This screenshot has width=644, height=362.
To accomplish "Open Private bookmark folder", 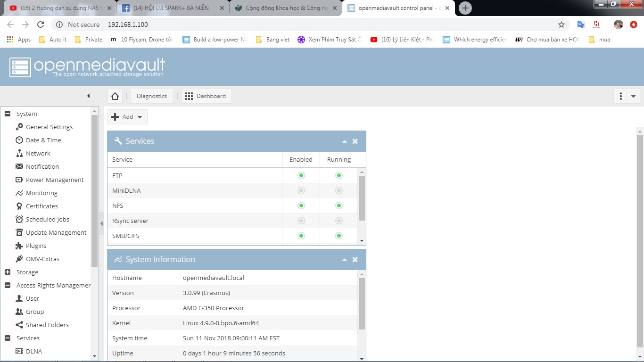I will click(88, 40).
